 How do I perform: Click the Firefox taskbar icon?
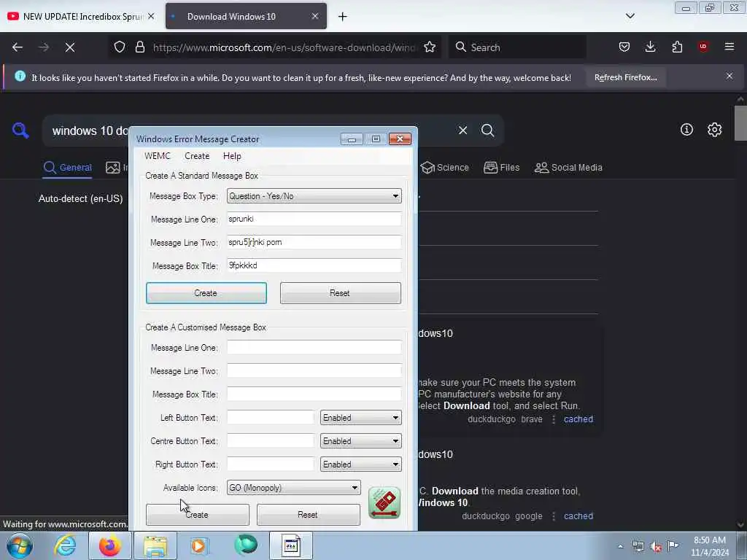pos(109,545)
